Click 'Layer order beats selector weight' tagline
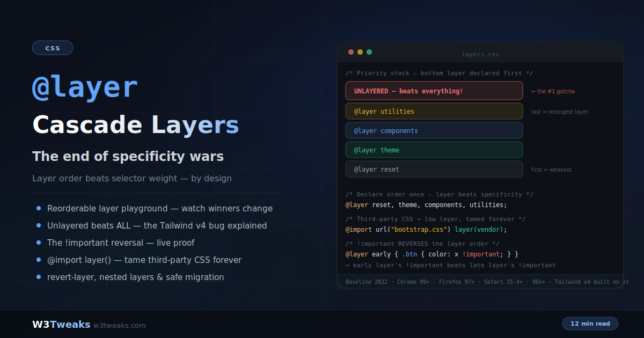 coord(132,178)
